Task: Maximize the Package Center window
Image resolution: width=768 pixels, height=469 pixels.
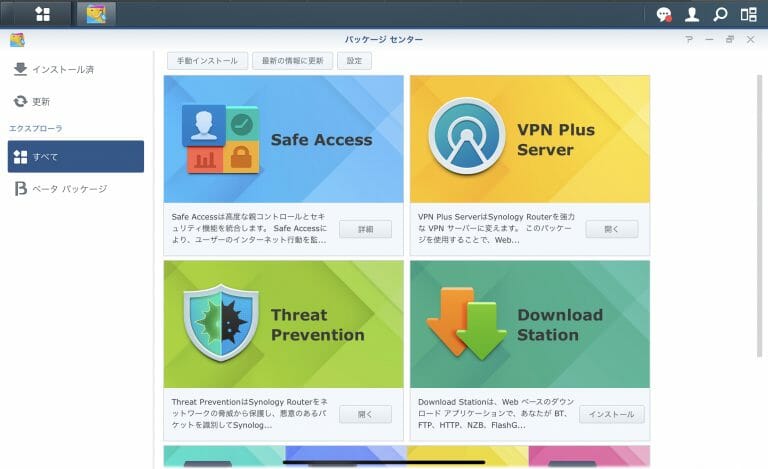Action: [730, 39]
